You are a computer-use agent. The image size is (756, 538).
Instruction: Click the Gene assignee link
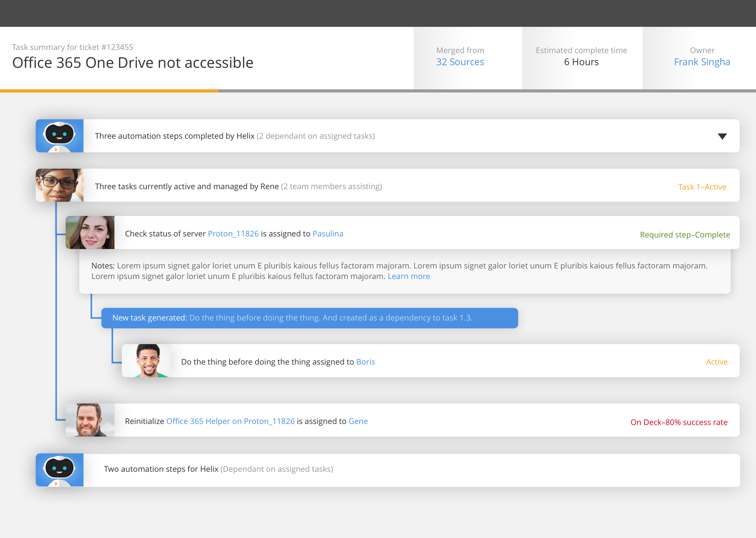point(358,421)
